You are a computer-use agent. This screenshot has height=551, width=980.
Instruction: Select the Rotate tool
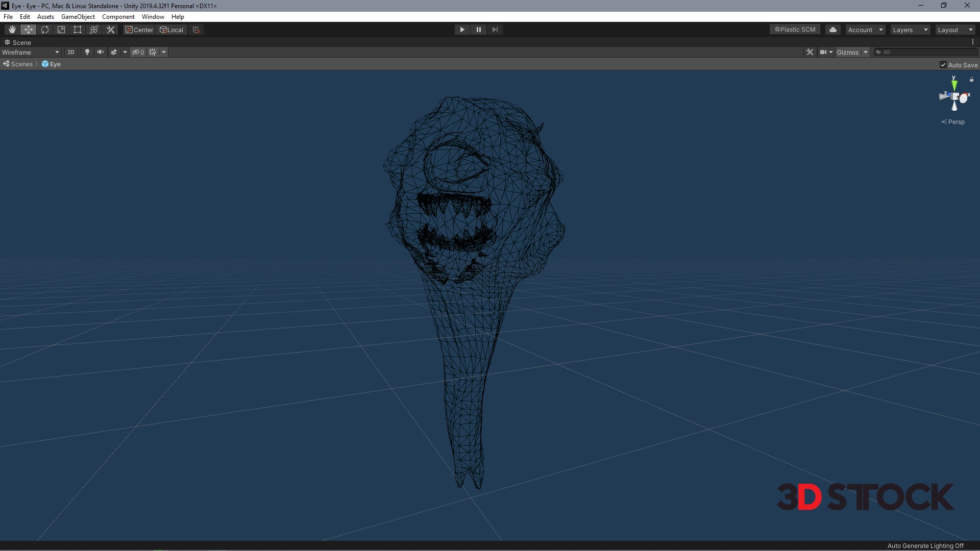[45, 30]
